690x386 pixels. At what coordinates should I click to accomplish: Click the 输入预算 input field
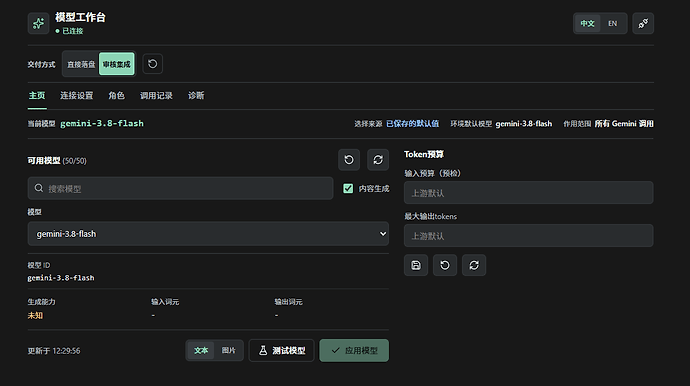[529, 193]
